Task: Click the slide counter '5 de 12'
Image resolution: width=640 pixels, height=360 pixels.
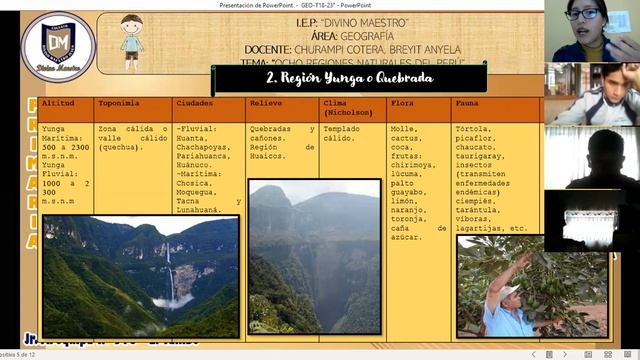Action: tap(26, 355)
